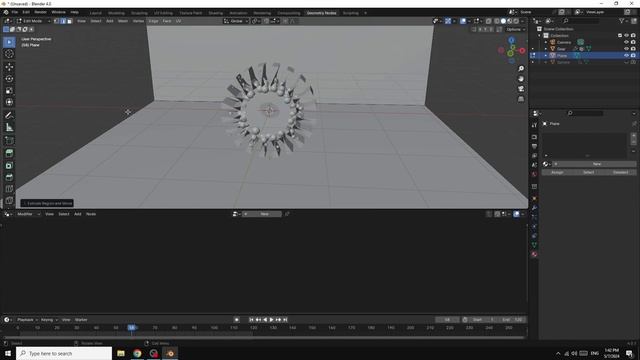
Task: Open the Mesh menu in viewport header
Action: [x=123, y=21]
